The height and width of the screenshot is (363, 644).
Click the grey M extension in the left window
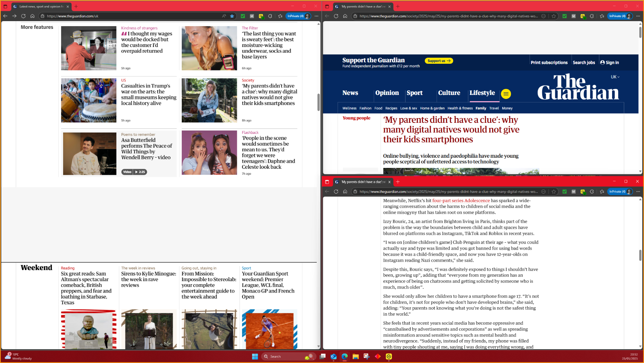tap(252, 16)
